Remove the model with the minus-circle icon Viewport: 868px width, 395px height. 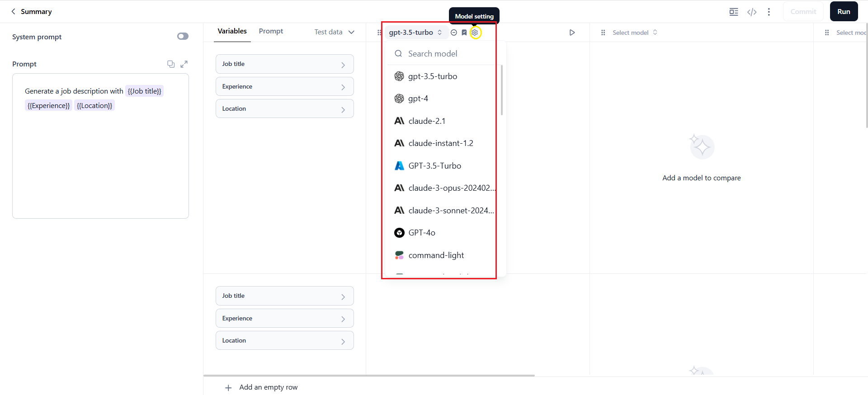[454, 33]
